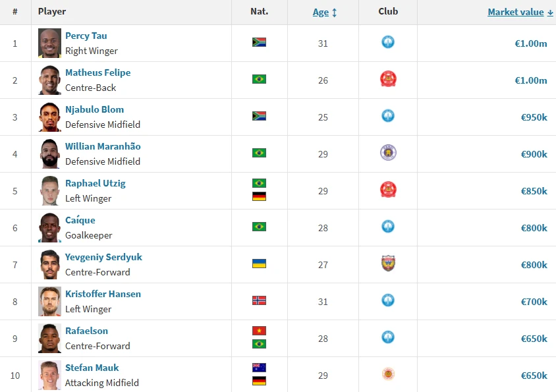Click the Norway flag for Kristoffer Hansen
The height and width of the screenshot is (392, 556).
[259, 300]
